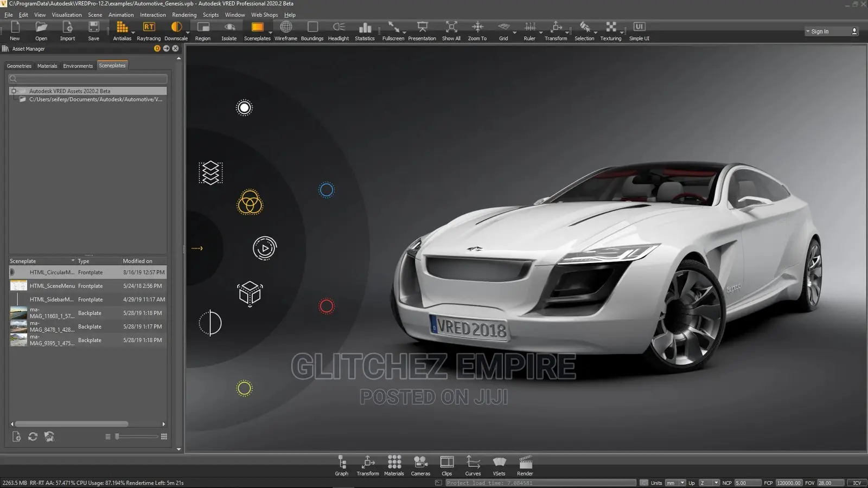Click the NCP value field
The image size is (868, 488).
[748, 483]
